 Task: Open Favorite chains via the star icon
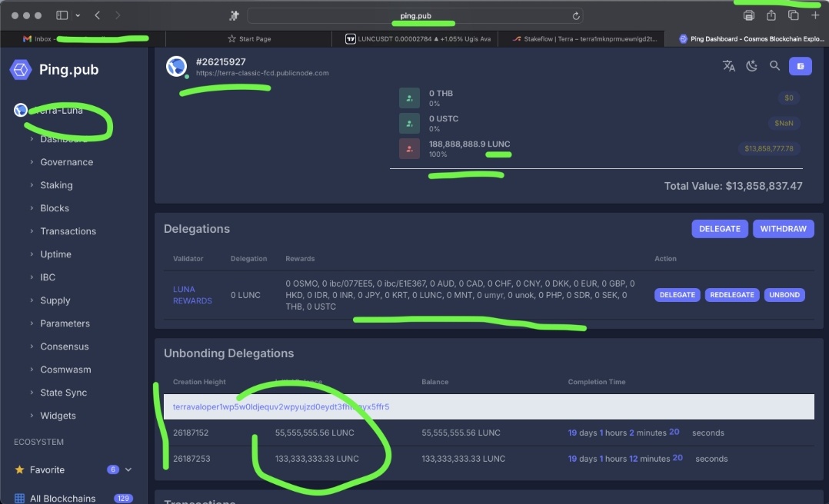(19, 469)
